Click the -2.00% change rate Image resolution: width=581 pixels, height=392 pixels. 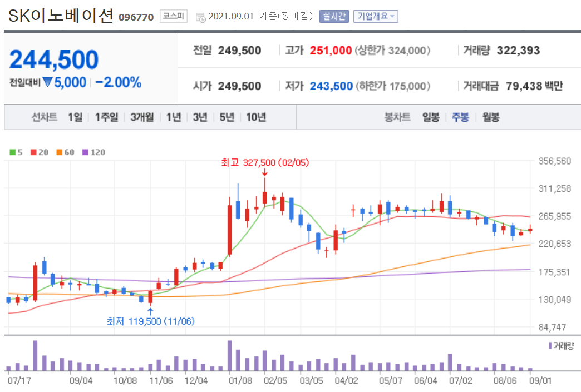point(119,82)
